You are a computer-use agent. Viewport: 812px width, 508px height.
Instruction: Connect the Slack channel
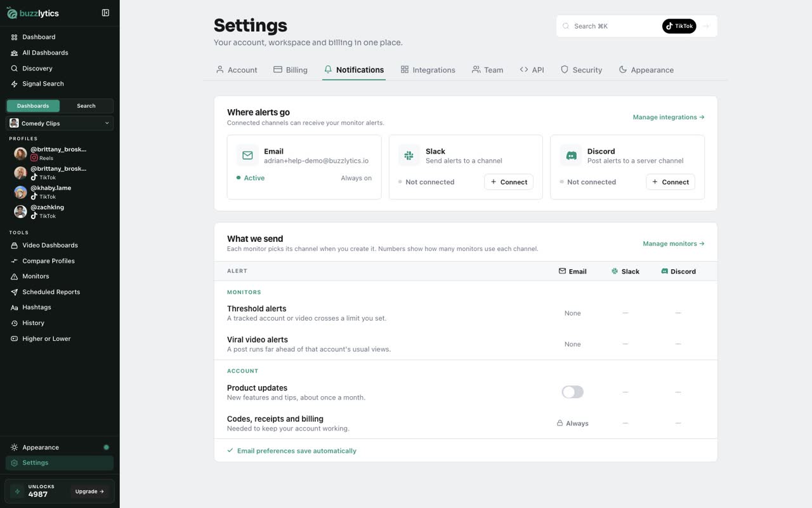[509, 182]
